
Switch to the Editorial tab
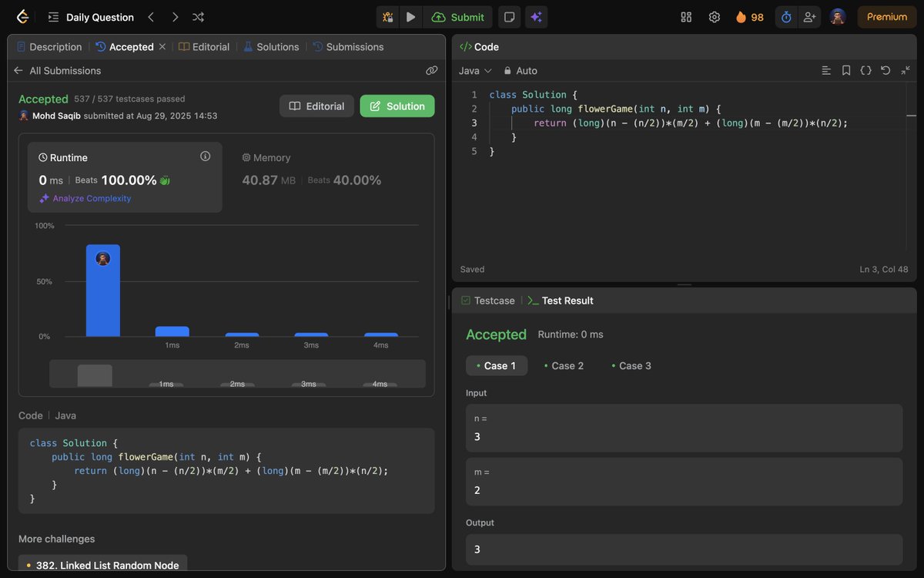[204, 47]
